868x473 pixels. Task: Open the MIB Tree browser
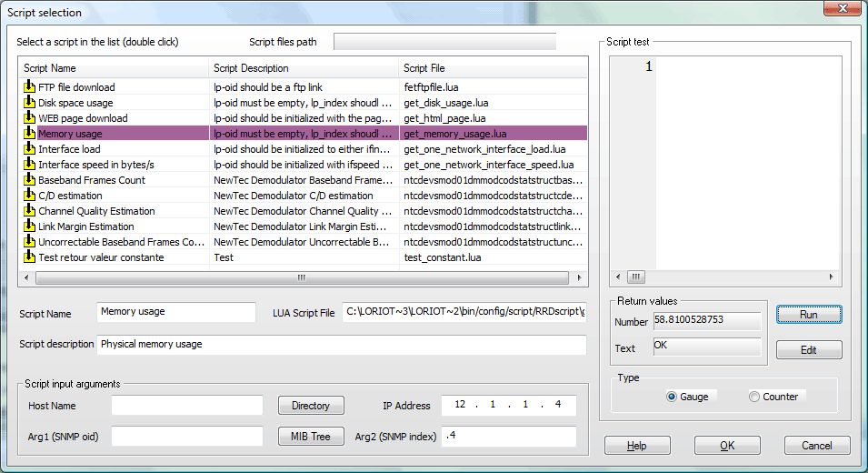coord(311,437)
